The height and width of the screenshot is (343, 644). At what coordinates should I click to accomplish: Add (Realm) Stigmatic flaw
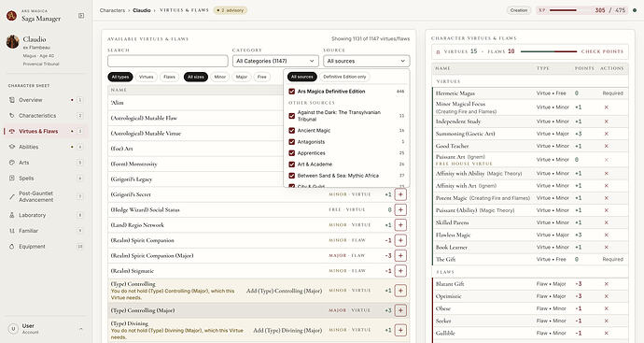coord(400,271)
